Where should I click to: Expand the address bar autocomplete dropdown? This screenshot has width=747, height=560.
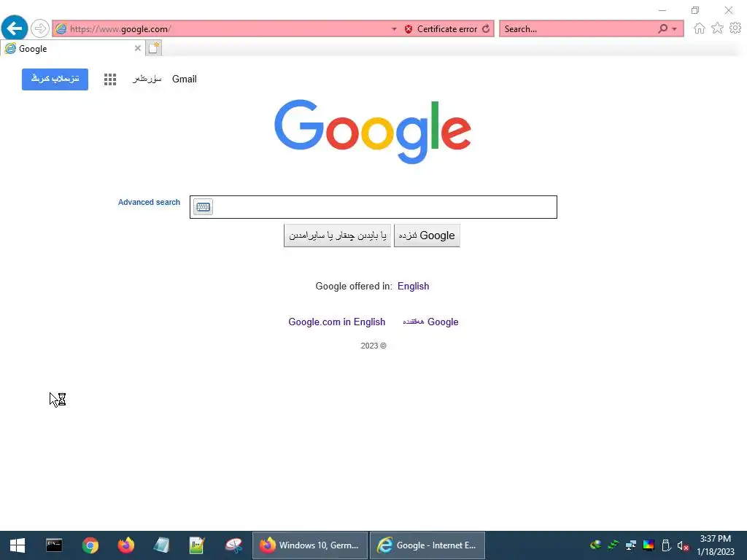pyautogui.click(x=394, y=29)
